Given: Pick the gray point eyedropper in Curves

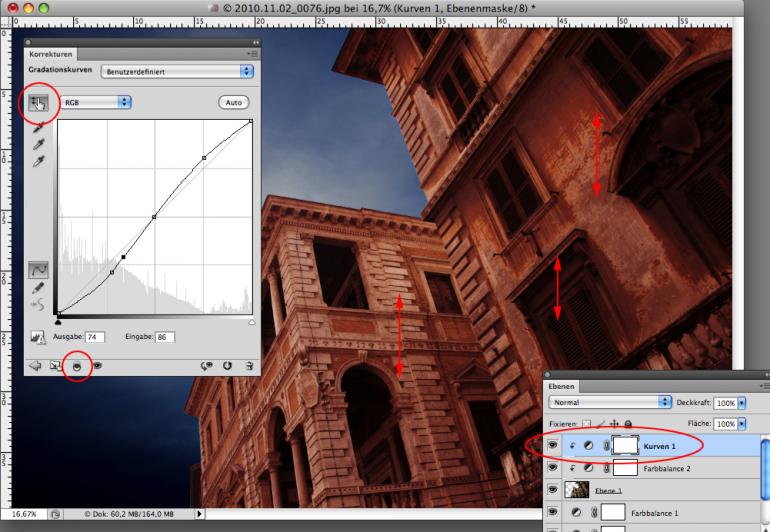Looking at the screenshot, I should 38,144.
